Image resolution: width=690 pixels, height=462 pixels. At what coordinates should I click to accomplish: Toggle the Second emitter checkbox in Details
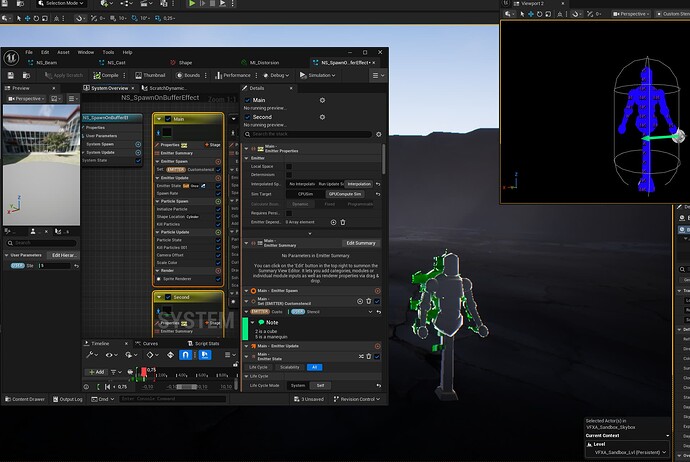(247, 117)
